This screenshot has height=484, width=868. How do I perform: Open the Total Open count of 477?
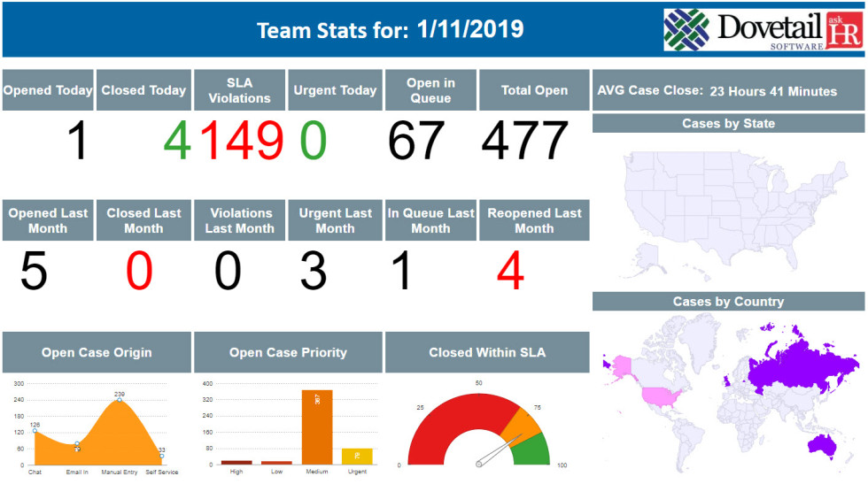pos(525,141)
